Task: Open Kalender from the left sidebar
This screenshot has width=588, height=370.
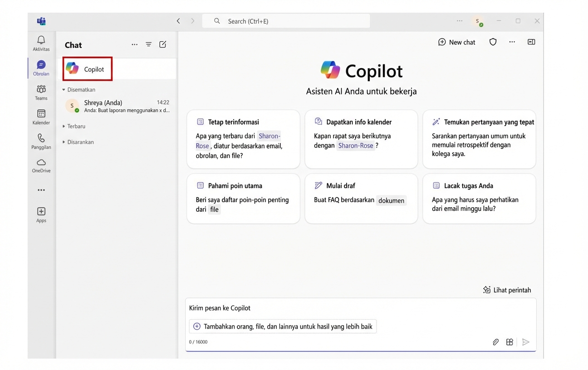Action: [41, 117]
